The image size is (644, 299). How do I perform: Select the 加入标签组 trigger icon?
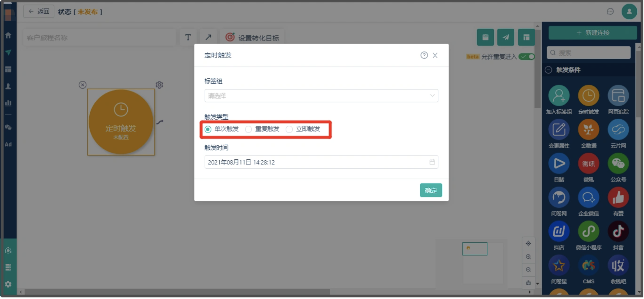click(x=559, y=96)
